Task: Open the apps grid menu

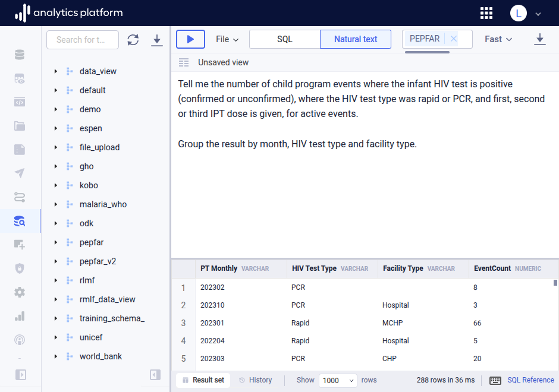Action: point(486,13)
